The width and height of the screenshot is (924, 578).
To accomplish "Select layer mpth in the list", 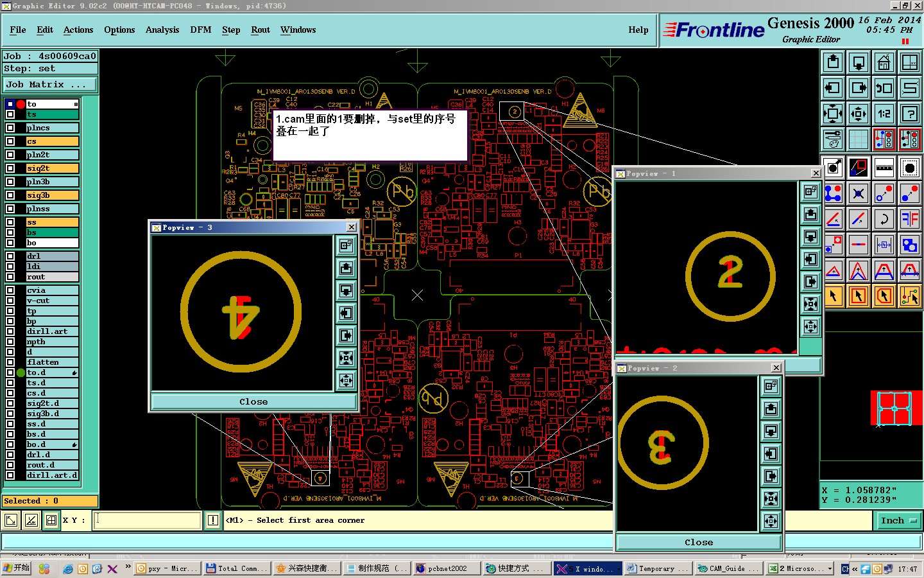I will point(52,342).
